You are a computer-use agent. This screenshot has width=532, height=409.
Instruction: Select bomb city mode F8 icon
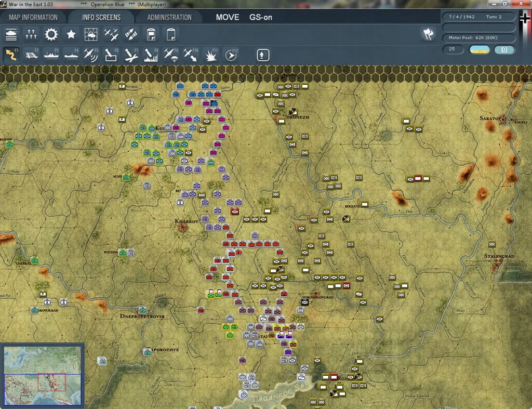[x=151, y=55]
